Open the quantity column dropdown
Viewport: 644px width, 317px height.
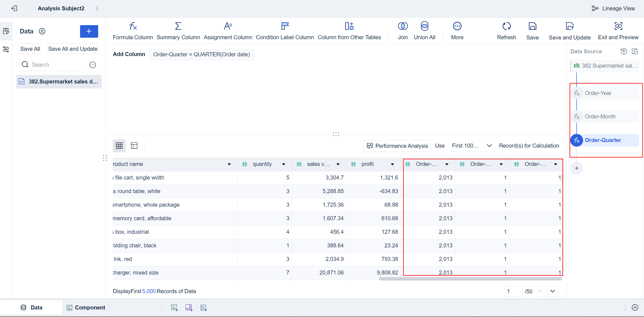tap(283, 164)
